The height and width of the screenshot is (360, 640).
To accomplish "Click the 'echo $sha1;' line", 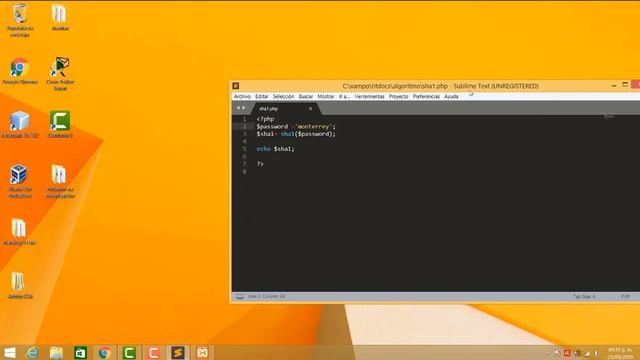I will click(275, 149).
